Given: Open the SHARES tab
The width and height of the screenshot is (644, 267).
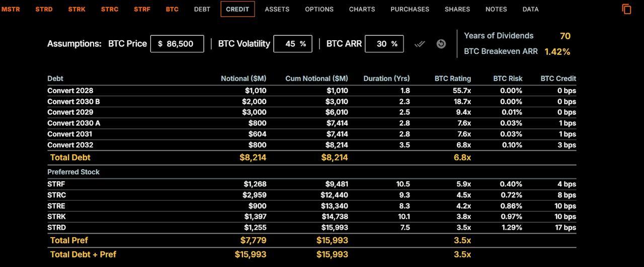Looking at the screenshot, I should [x=457, y=9].
